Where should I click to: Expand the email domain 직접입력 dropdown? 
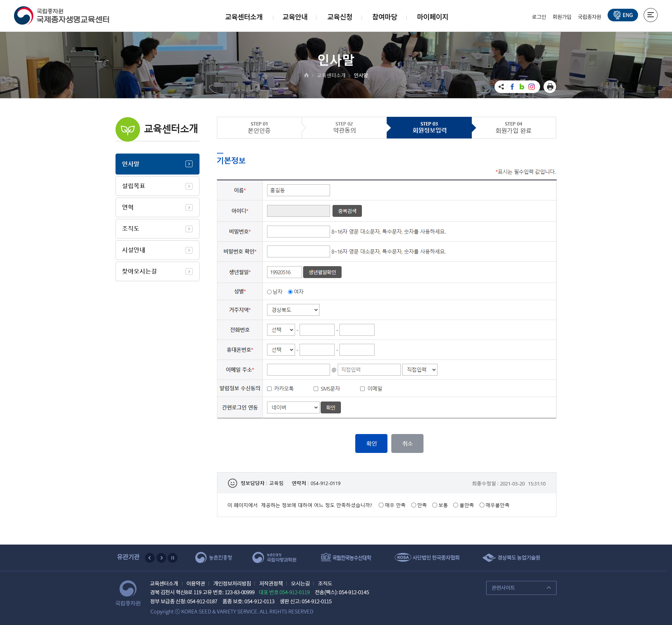pyautogui.click(x=420, y=370)
